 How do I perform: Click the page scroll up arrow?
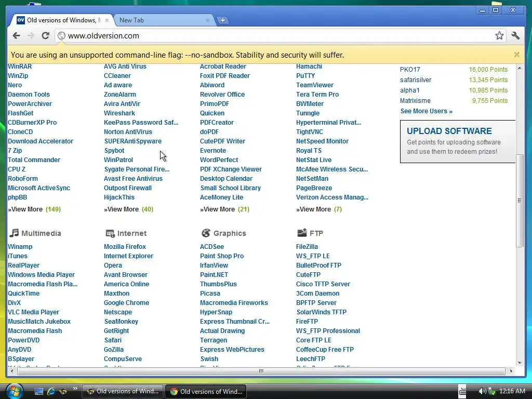coord(520,68)
